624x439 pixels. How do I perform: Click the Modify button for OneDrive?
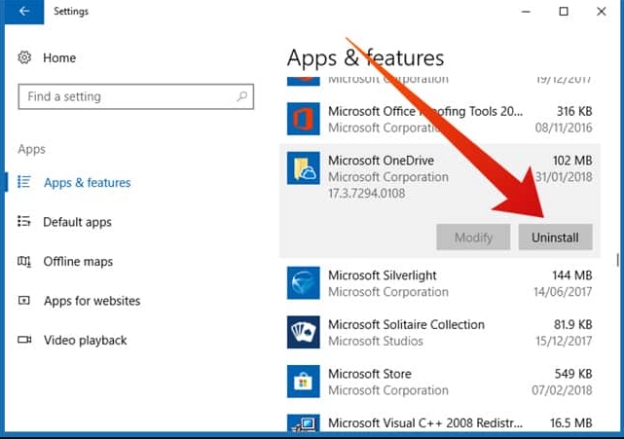[473, 237]
